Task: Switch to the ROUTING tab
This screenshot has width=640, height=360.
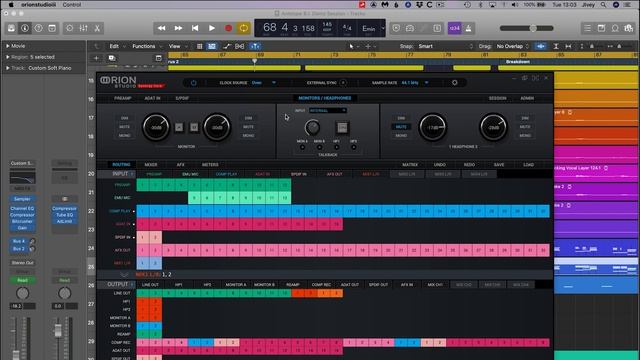Action: pyautogui.click(x=121, y=164)
